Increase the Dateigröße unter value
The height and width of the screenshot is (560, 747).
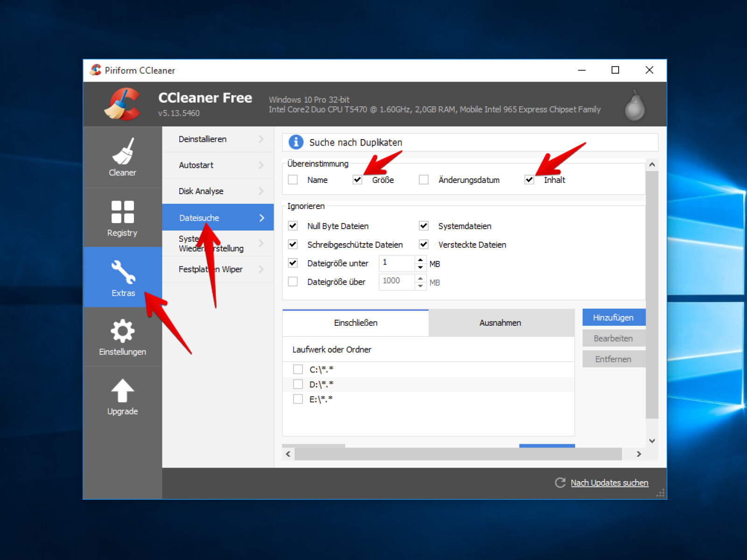click(x=420, y=259)
